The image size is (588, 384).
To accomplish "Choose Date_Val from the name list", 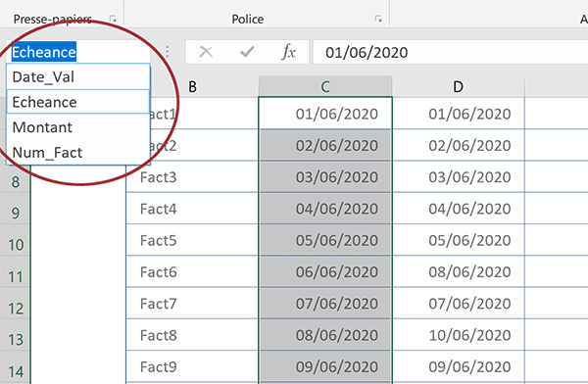I will pos(78,76).
